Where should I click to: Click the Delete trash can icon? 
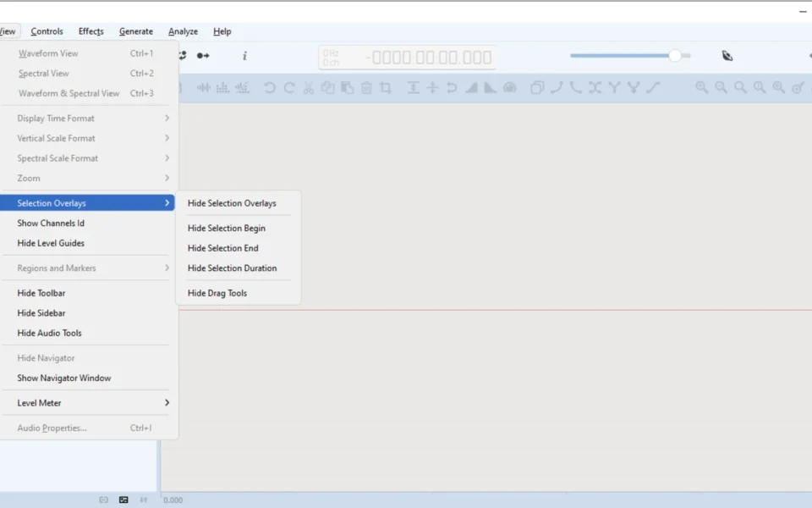366,87
